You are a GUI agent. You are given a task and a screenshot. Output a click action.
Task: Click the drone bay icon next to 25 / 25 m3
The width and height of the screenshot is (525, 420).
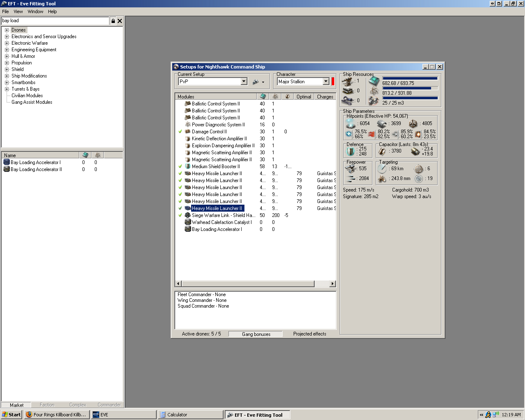coord(374,100)
